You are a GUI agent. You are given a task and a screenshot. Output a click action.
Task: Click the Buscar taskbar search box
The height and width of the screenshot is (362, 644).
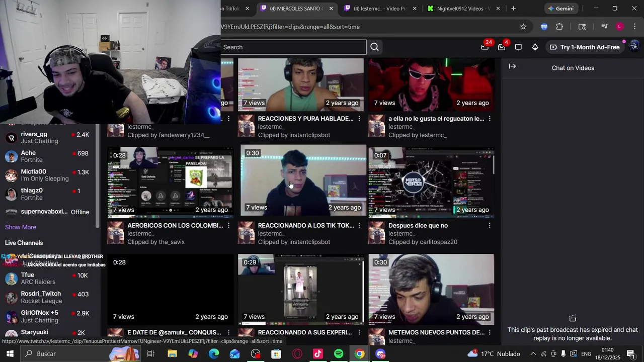[x=80, y=354]
